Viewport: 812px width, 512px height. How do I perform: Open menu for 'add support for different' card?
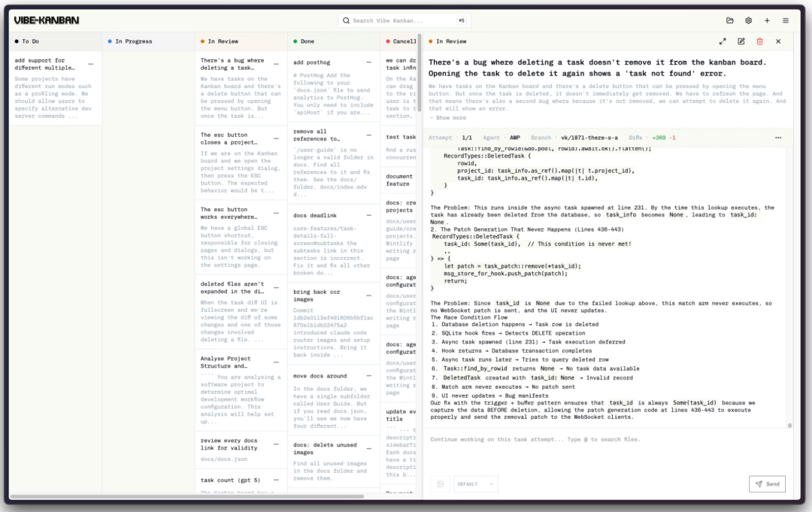pyautogui.click(x=91, y=64)
